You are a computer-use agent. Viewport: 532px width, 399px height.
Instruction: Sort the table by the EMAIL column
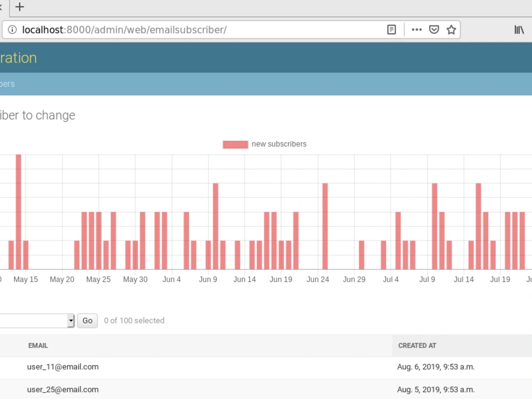tap(38, 345)
